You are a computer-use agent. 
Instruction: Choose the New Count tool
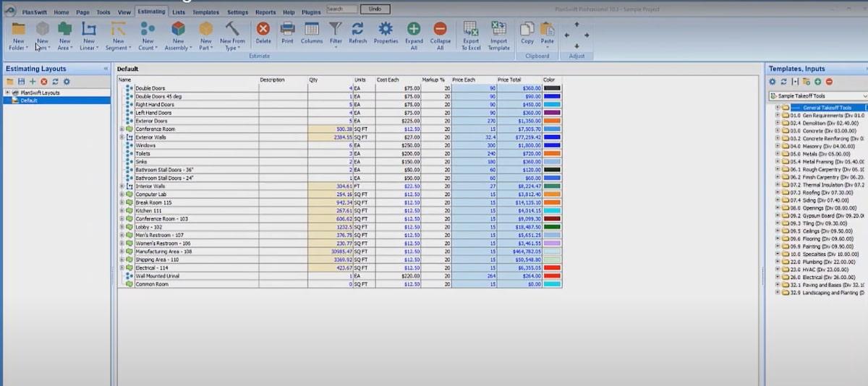(148, 29)
